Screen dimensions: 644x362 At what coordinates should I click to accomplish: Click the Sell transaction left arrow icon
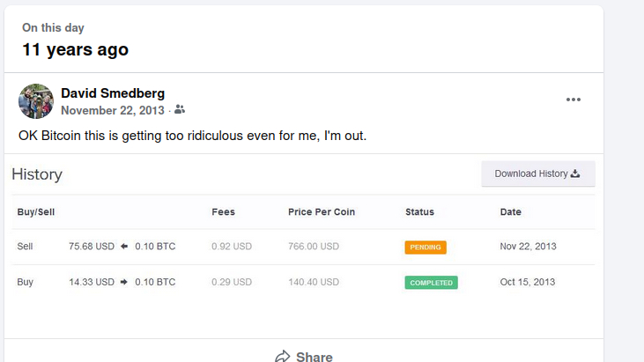[x=124, y=247]
